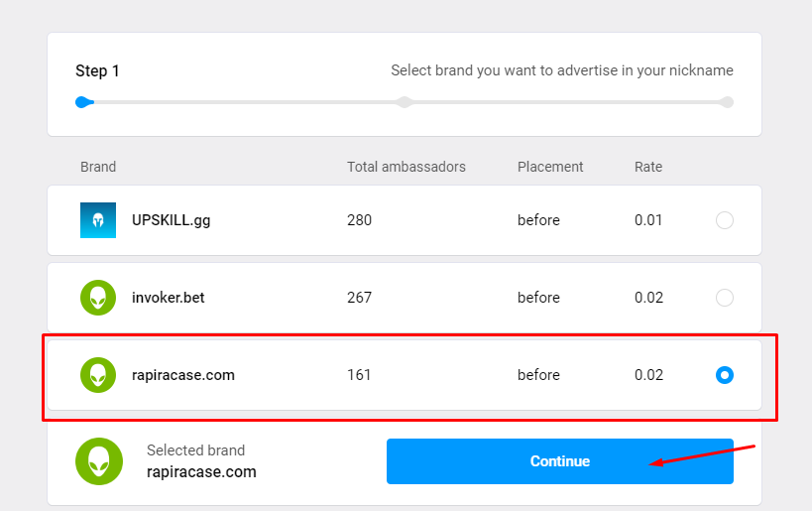Screen dimensions: 812x511
Task: Jump to the middle progress step dot
Action: [x=404, y=102]
